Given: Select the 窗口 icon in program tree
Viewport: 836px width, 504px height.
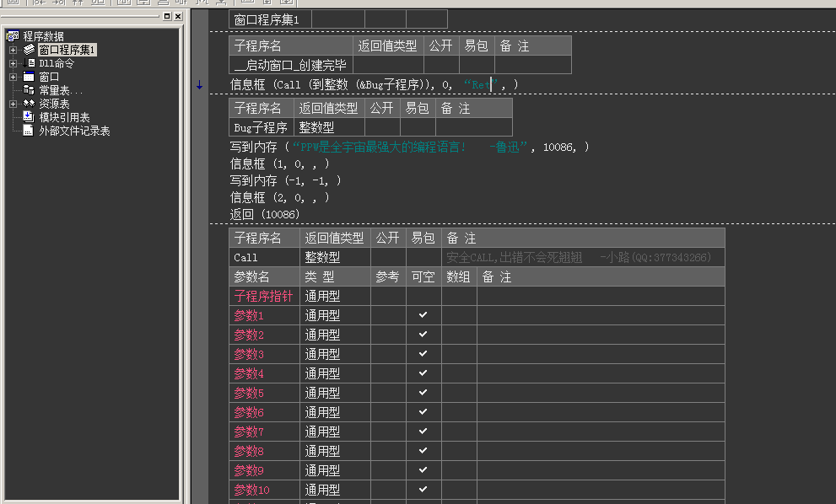Looking at the screenshot, I should click(x=29, y=77).
